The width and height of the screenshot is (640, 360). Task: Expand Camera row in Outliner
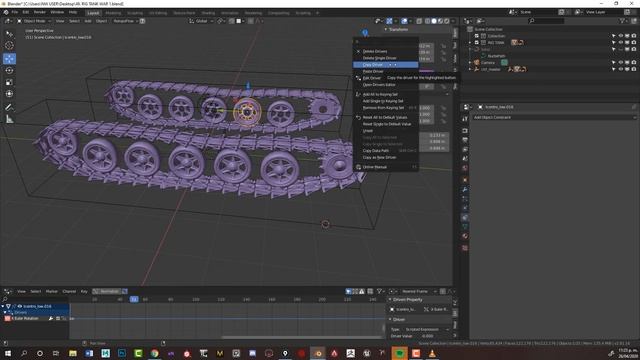click(470, 63)
